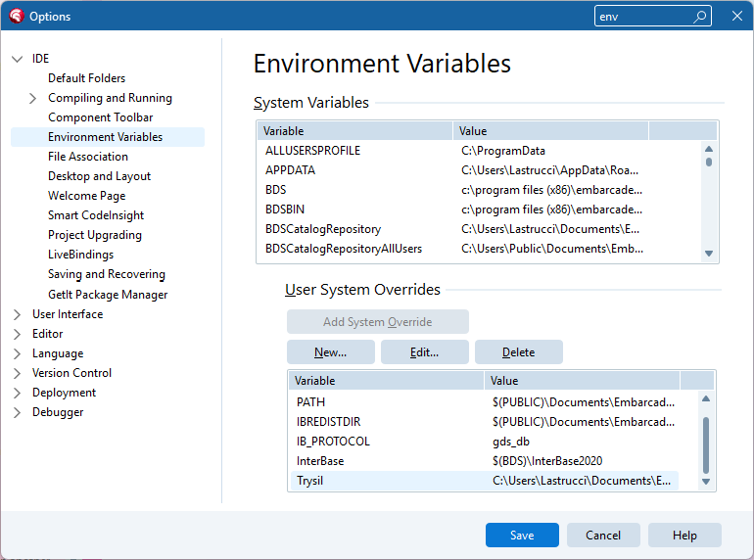The height and width of the screenshot is (560, 754).
Task: Click the New... button
Action: click(331, 352)
